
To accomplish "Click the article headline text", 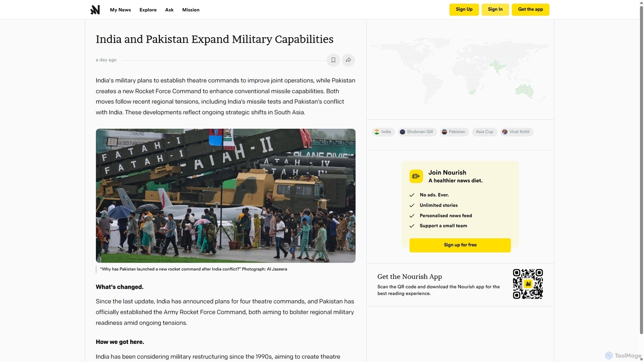I will coord(215,39).
